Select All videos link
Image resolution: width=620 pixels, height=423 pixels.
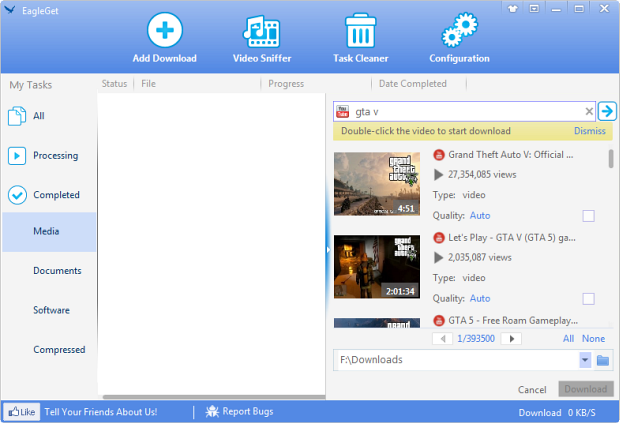569,339
